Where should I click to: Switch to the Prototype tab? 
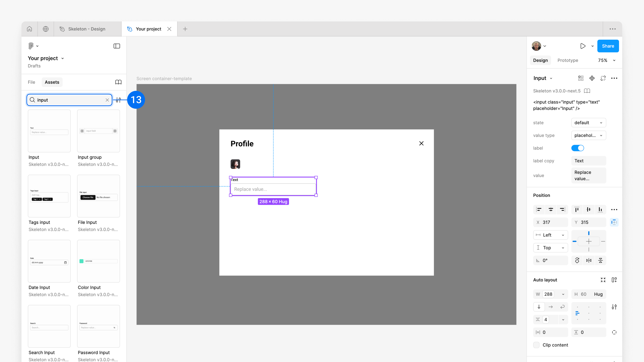click(568, 60)
